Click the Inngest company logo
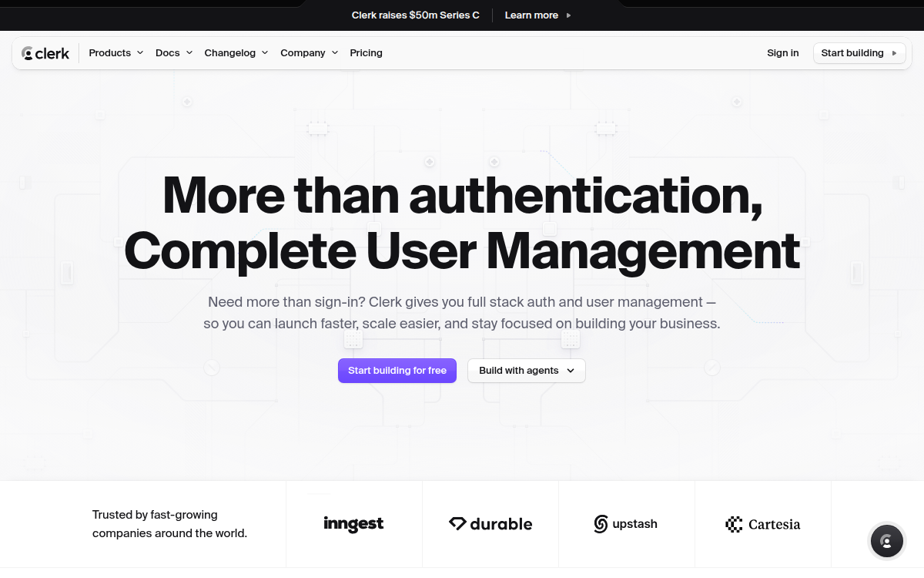This screenshot has height=578, width=924. 353,524
